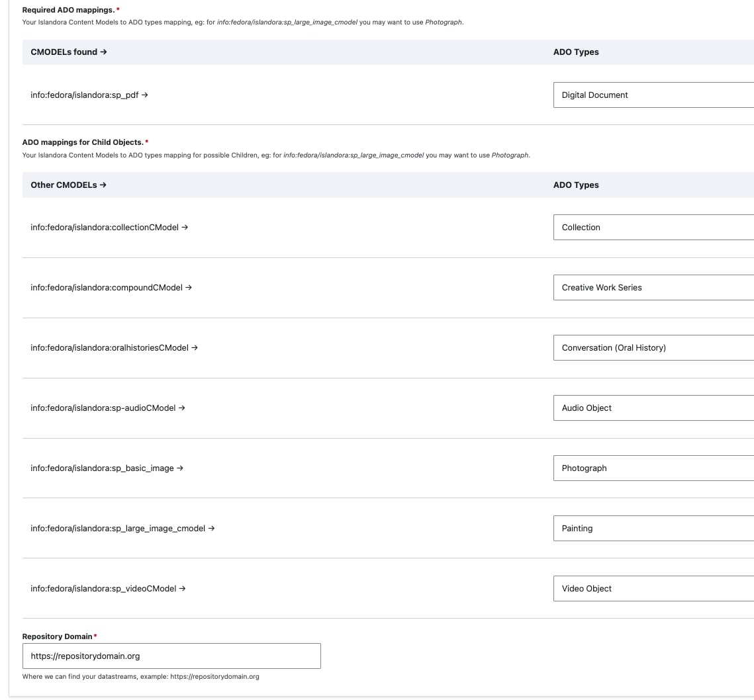754x700 pixels.
Task: Open the Collection ADO type dropdown
Action: point(652,227)
